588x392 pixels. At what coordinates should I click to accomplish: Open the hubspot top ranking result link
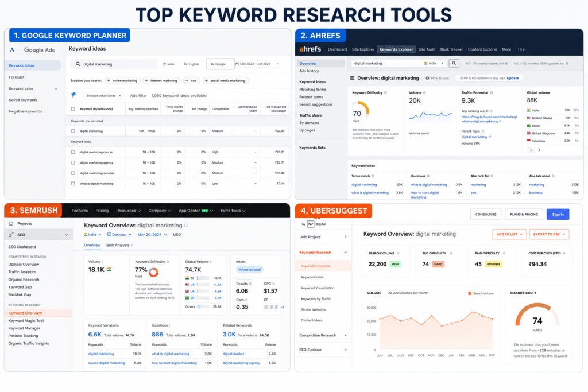coord(489,119)
